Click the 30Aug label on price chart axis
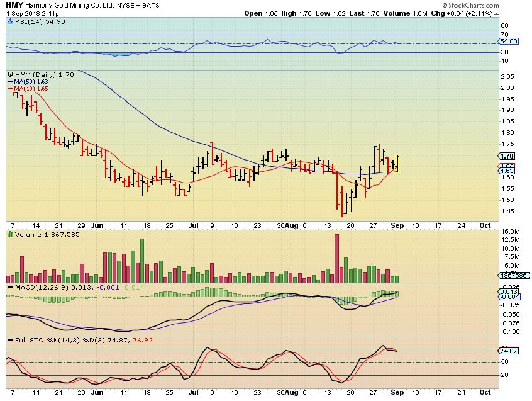532x401 pixels. (x=287, y=226)
